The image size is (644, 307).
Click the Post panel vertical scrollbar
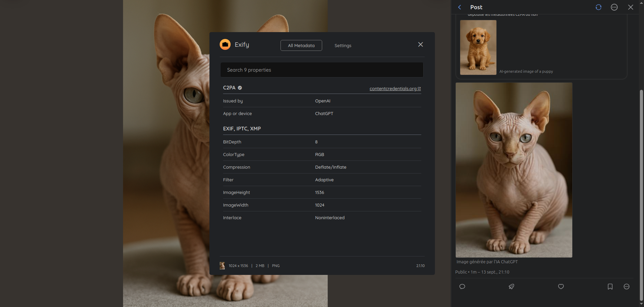641,195
